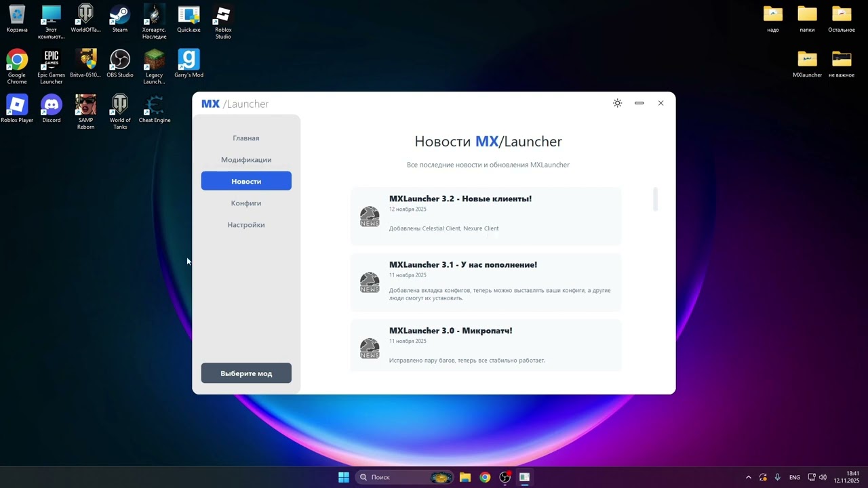Open 'MXLauncher 3.1 - У нас пополнение!' headline

coord(463,265)
